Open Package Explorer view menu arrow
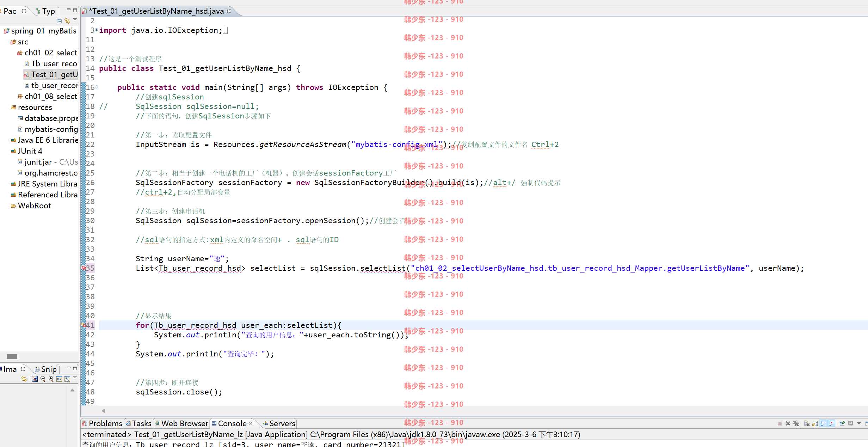This screenshot has width=868, height=447. pyautogui.click(x=75, y=20)
